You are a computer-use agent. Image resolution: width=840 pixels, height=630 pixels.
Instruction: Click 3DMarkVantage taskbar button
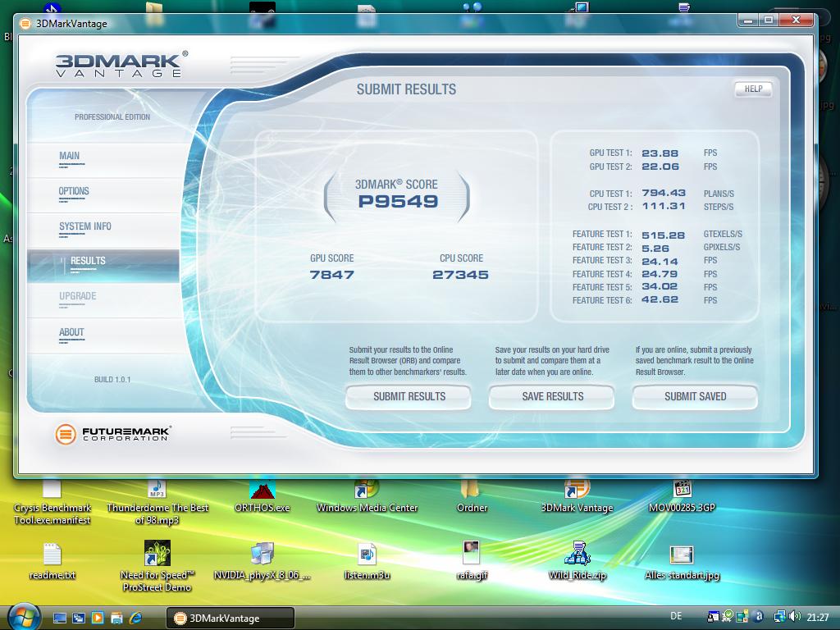[231, 619]
